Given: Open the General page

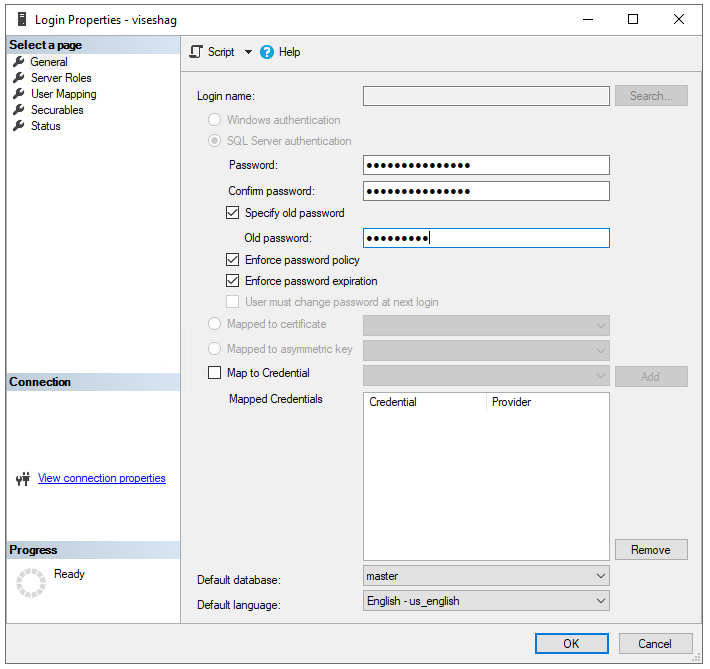Looking at the screenshot, I should (49, 62).
